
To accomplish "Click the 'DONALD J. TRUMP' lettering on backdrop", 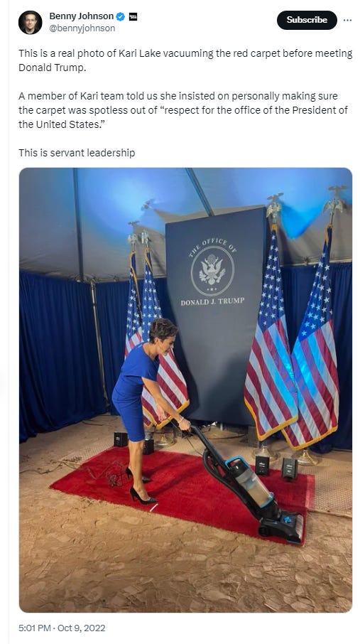I will click(x=212, y=301).
